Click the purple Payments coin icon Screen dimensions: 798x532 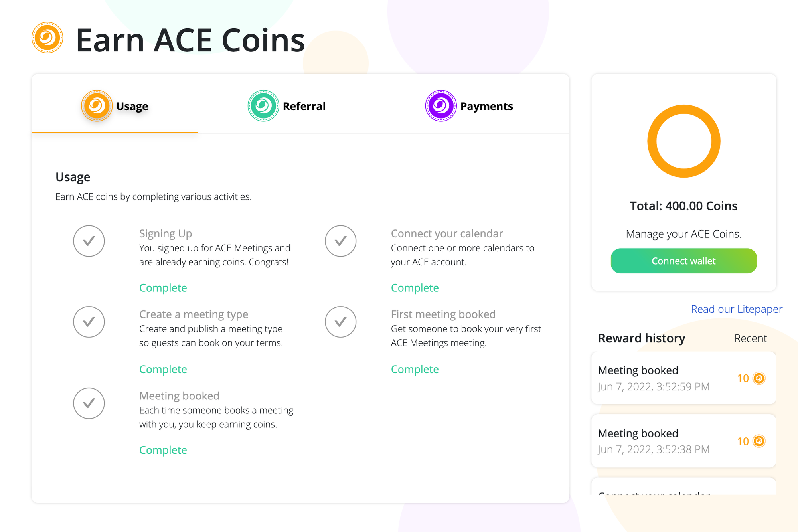pos(440,106)
